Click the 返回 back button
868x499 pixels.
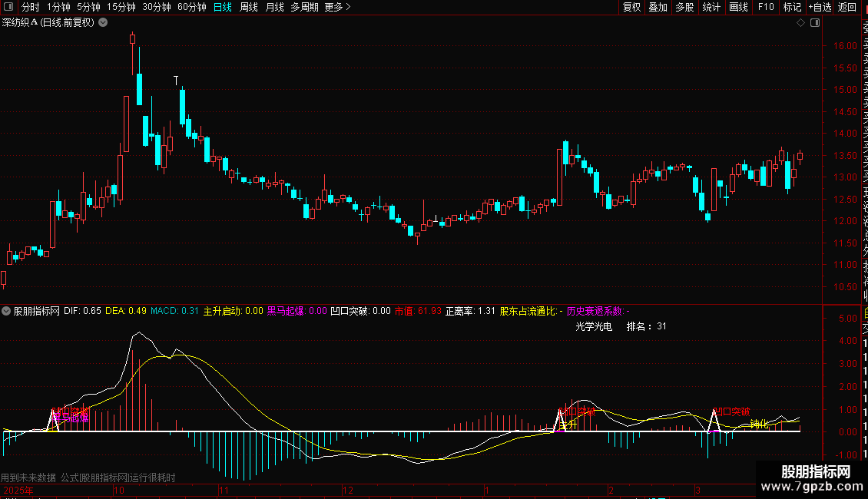pos(847,7)
